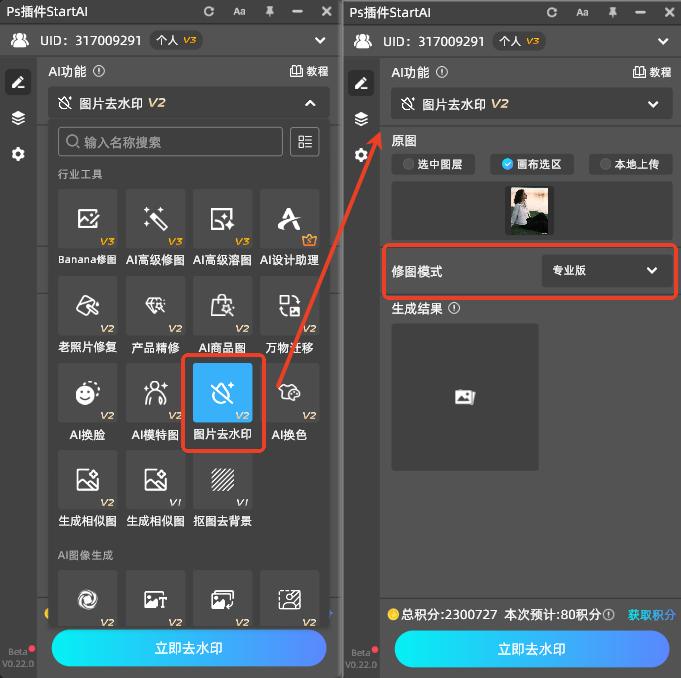681x678 pixels.
Task: Expand the account chevron in left panel
Action: click(320, 40)
